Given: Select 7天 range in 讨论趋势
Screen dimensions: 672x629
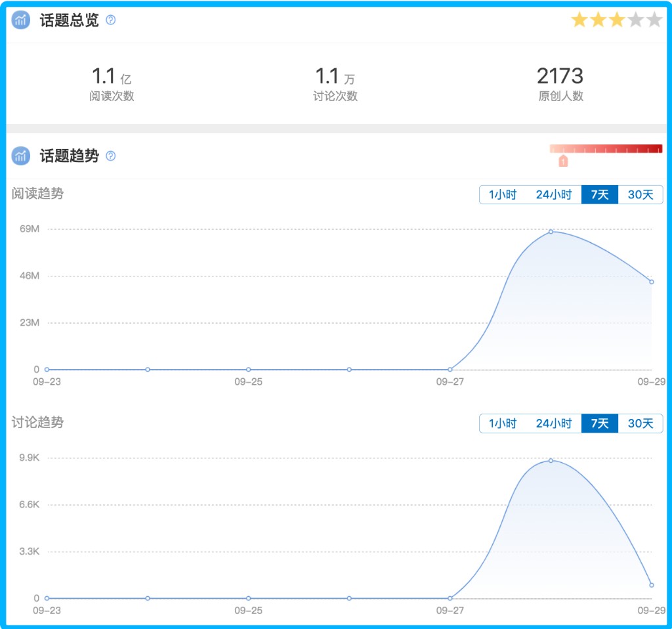Looking at the screenshot, I should pos(599,423).
